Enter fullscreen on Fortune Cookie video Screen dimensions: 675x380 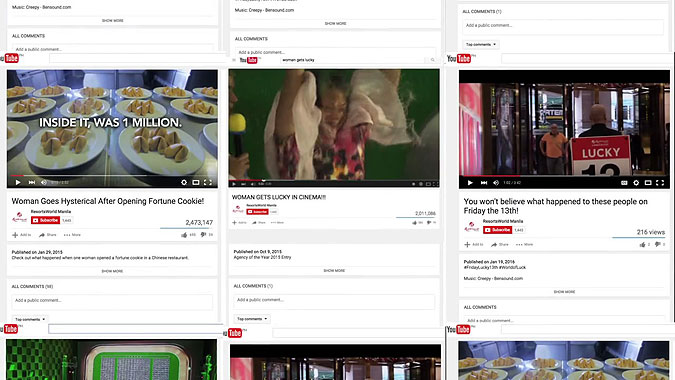click(207, 182)
